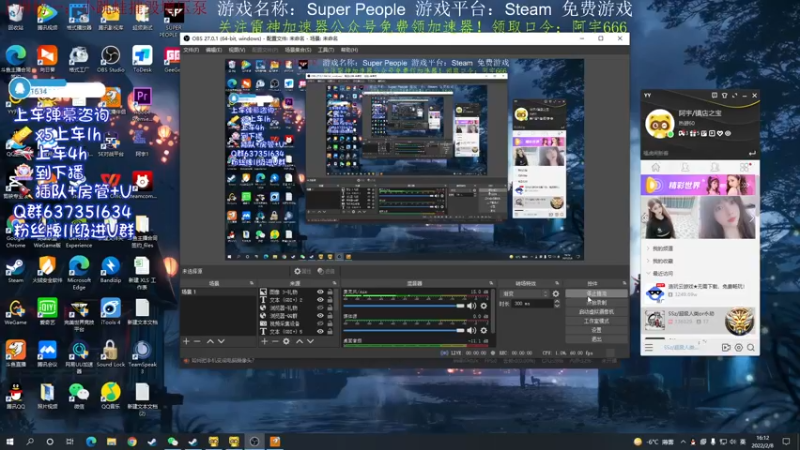Pop out the sources dock via header icon
800x450 pixels.
[x=335, y=283]
